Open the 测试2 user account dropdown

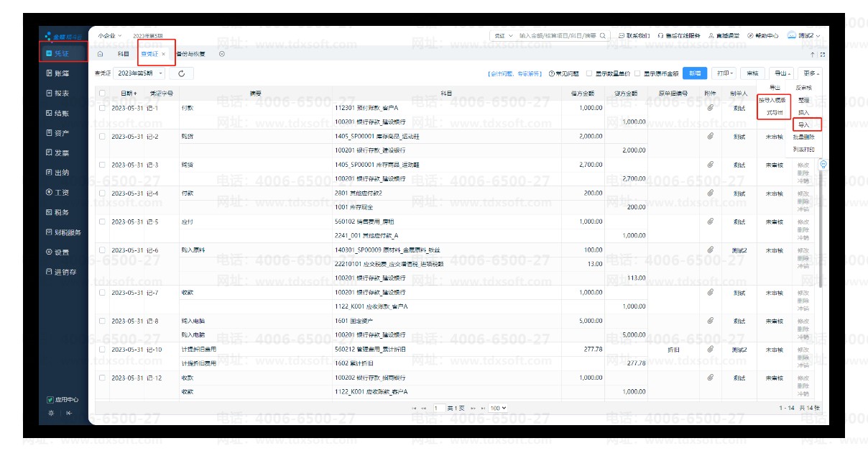pyautogui.click(x=804, y=35)
